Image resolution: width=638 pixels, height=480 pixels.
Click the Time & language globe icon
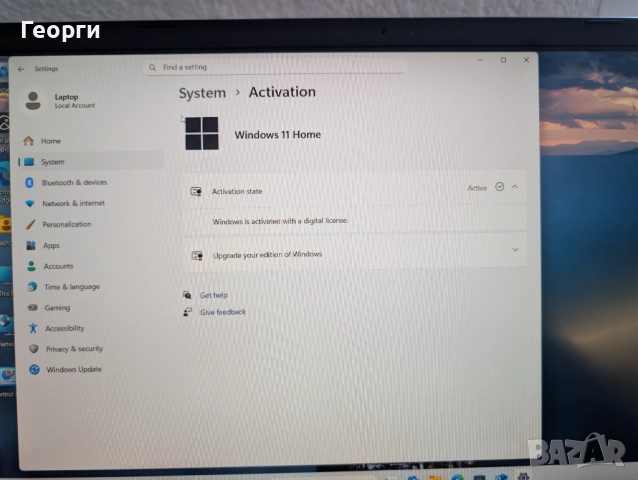click(32, 287)
